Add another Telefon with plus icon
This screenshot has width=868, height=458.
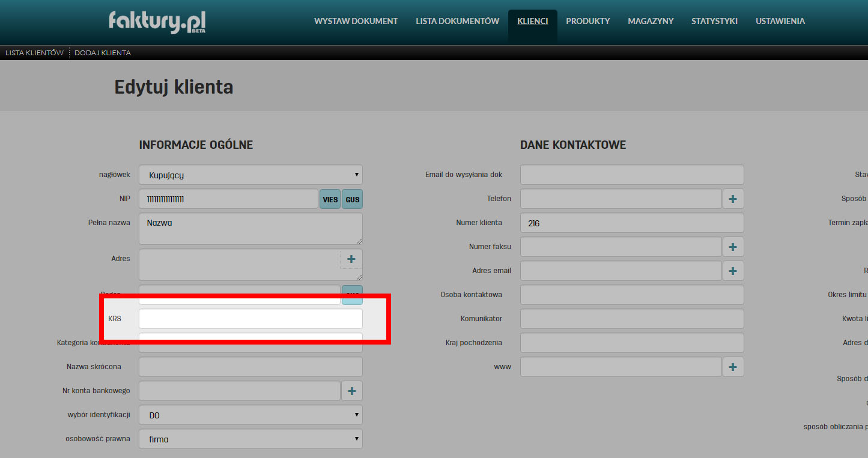pos(733,199)
